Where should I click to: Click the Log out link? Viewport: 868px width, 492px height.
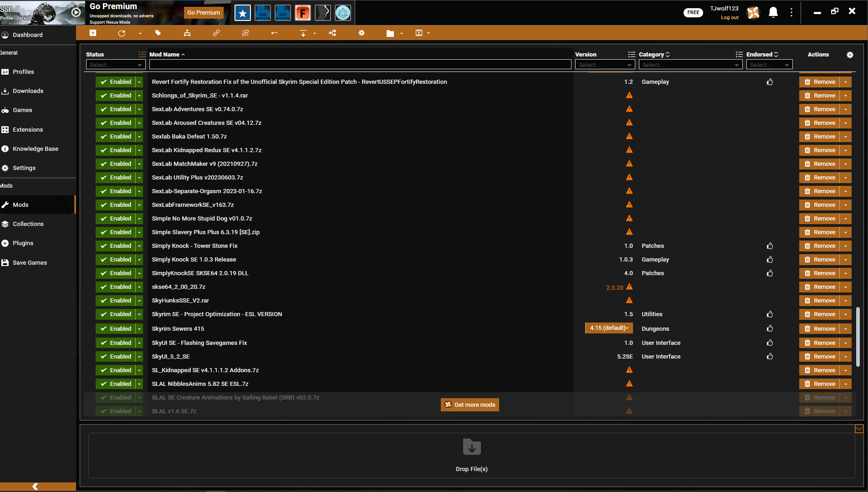730,18
